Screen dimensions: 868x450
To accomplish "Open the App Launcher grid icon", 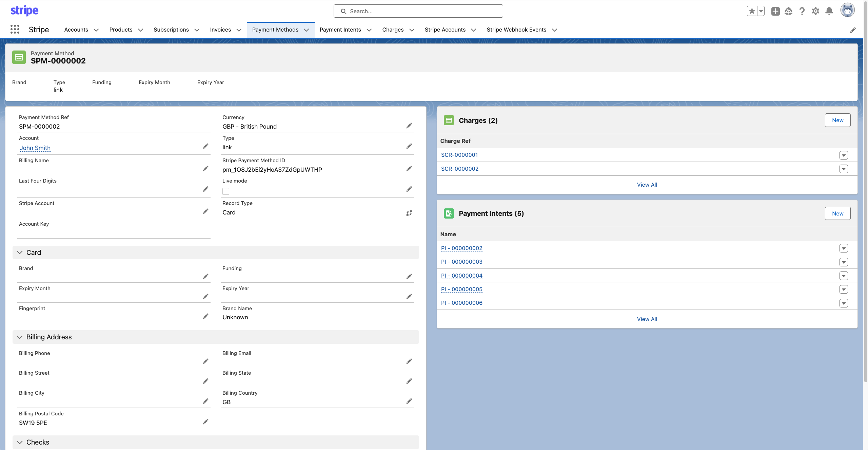I will coord(15,30).
